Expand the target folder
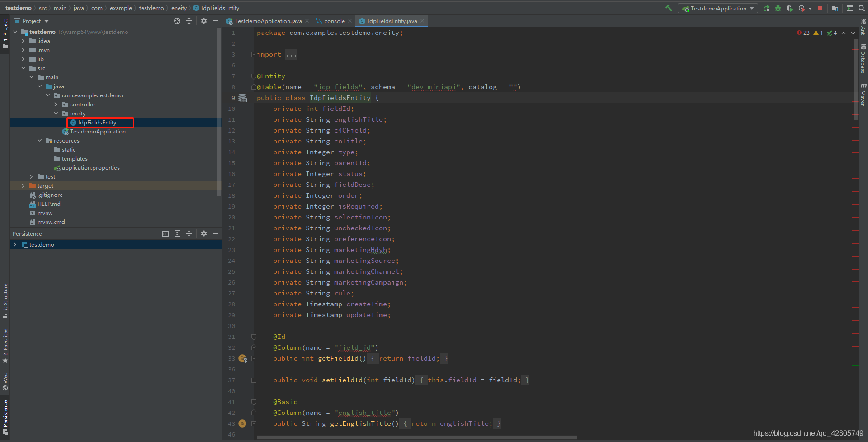The height and width of the screenshot is (442, 868). click(x=23, y=185)
